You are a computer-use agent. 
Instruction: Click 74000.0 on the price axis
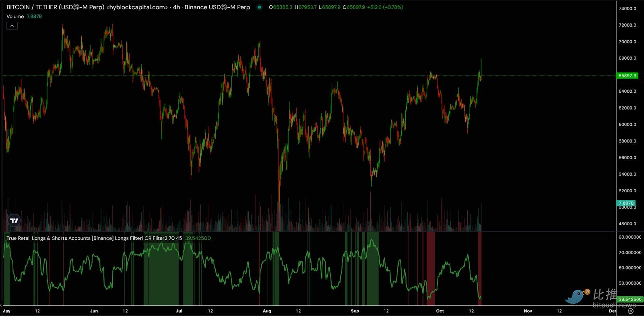(627, 8)
